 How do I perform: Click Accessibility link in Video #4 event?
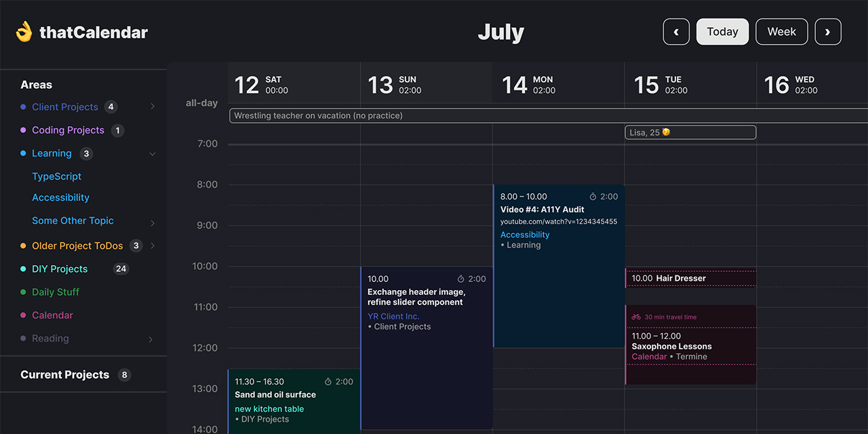[525, 235]
